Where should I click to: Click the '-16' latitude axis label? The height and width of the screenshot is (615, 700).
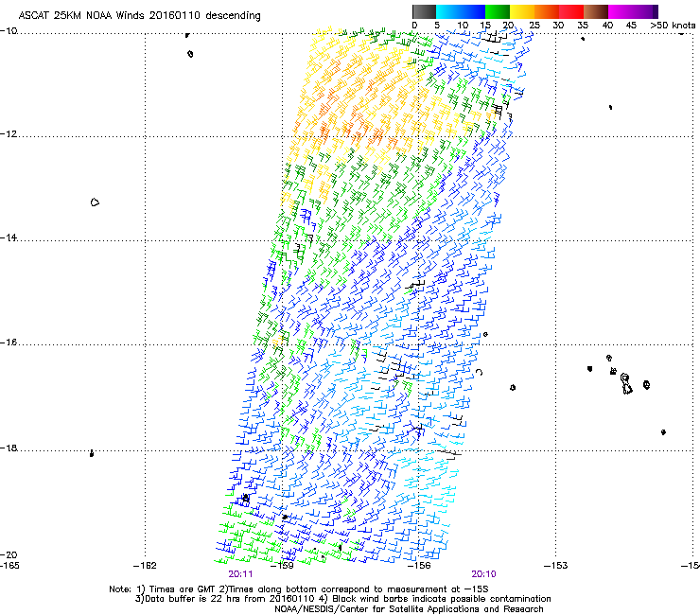9,343
